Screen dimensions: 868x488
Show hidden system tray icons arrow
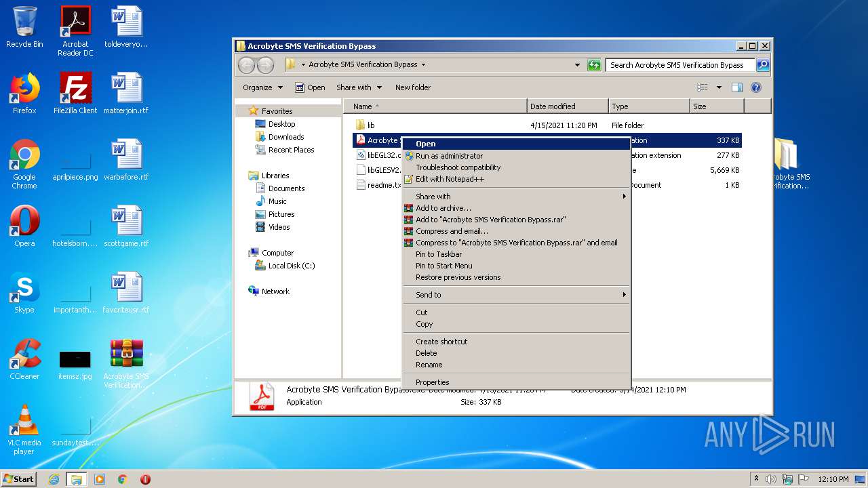[756, 479]
